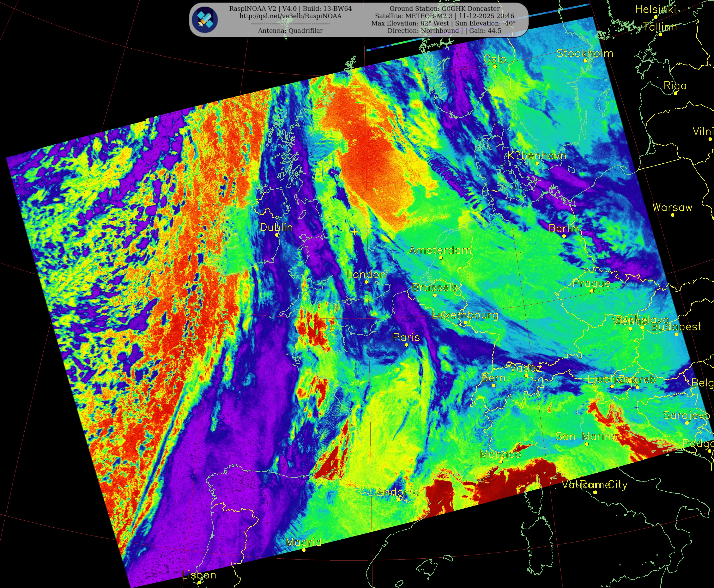Viewport: 714px width, 588px height.
Task: Select the Oslo city marker dot
Action: [x=495, y=66]
